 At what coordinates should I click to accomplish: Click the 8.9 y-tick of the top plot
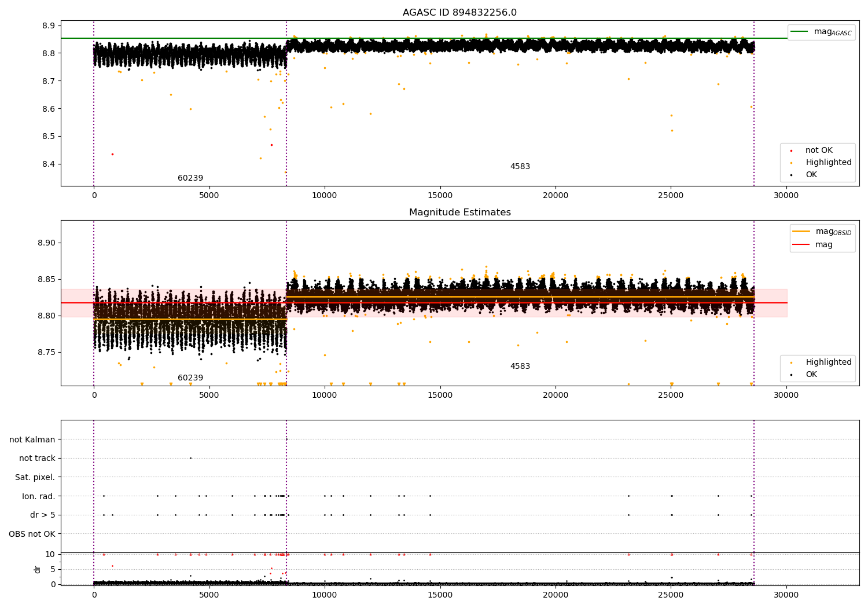click(x=49, y=25)
